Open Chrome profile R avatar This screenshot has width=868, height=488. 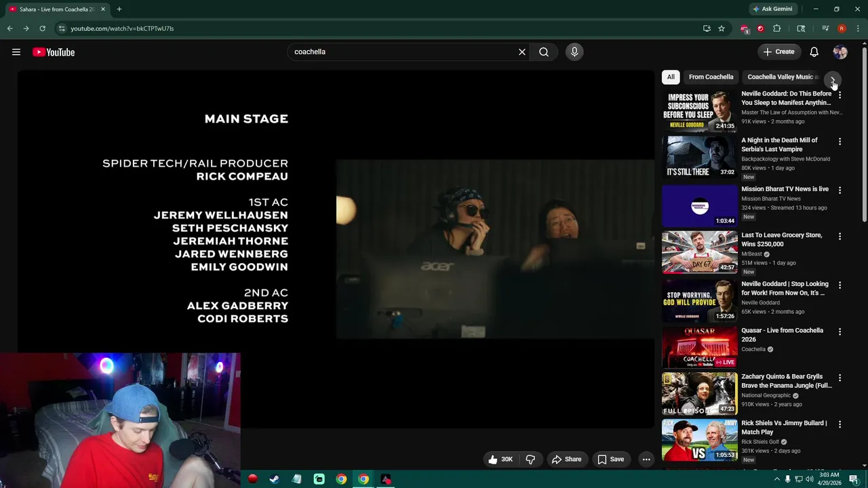[842, 28]
